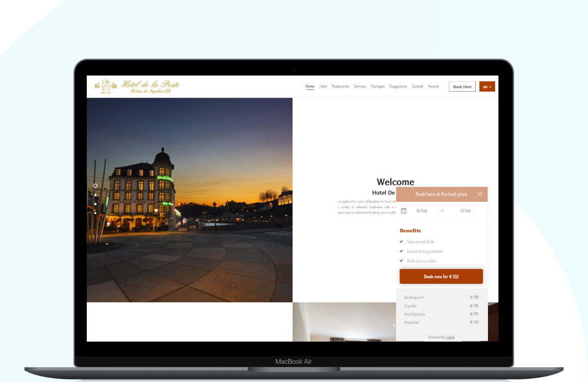Click the Book Here button
The width and height of the screenshot is (588, 382).
tap(462, 87)
